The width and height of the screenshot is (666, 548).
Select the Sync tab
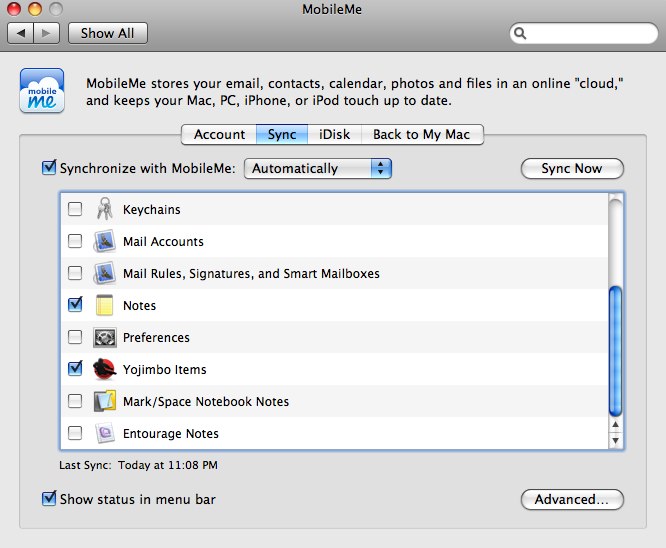[282, 135]
